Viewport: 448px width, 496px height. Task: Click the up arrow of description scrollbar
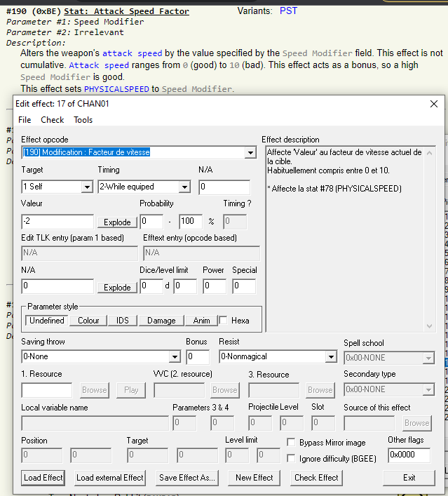[429, 153]
